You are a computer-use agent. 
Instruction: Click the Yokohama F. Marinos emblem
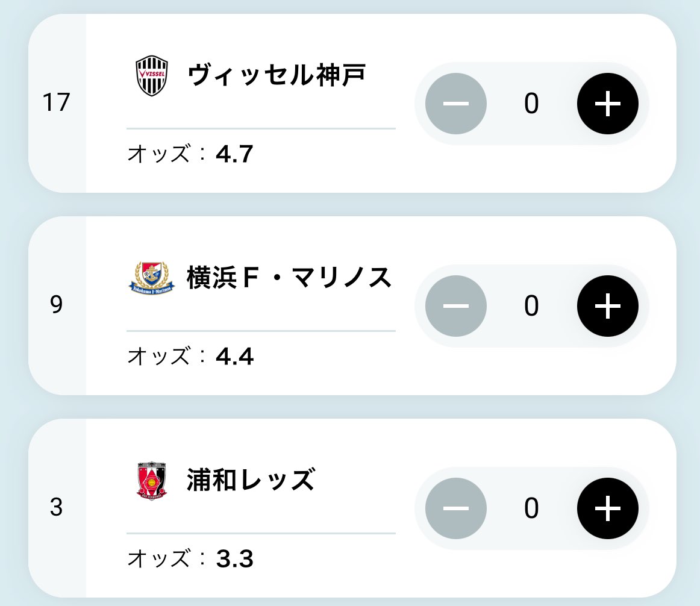pos(151,278)
